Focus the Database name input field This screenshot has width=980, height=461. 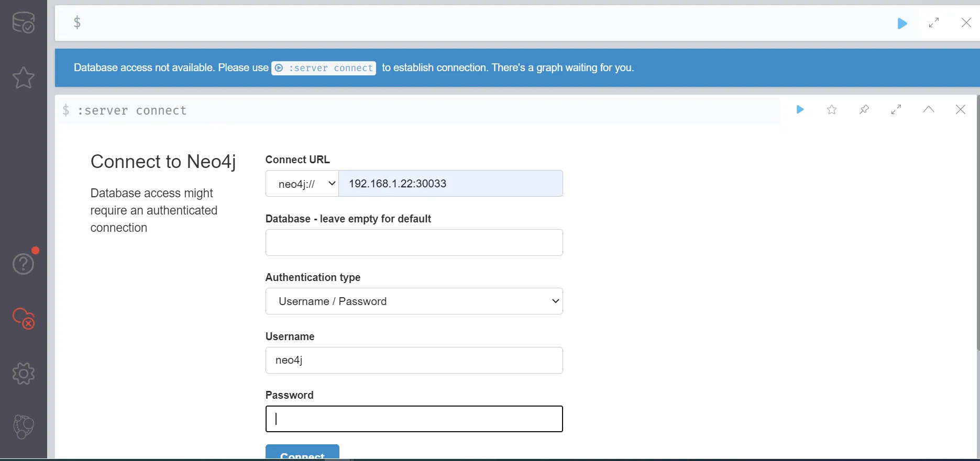(414, 242)
